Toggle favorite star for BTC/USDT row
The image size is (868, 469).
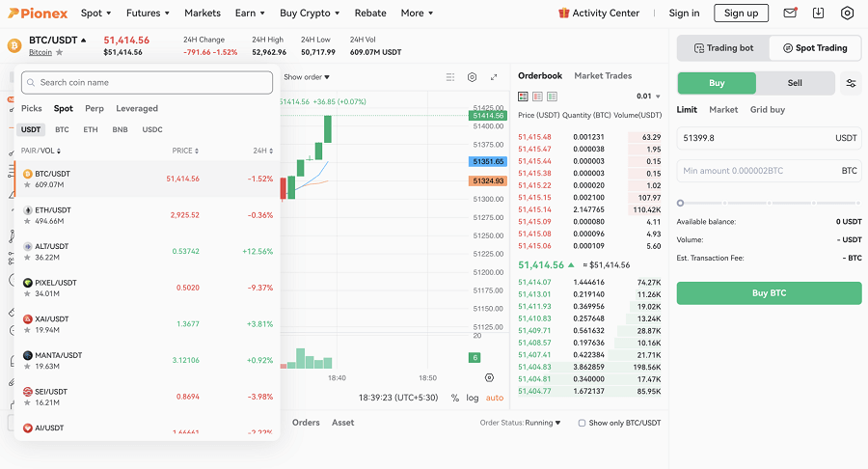click(27, 185)
